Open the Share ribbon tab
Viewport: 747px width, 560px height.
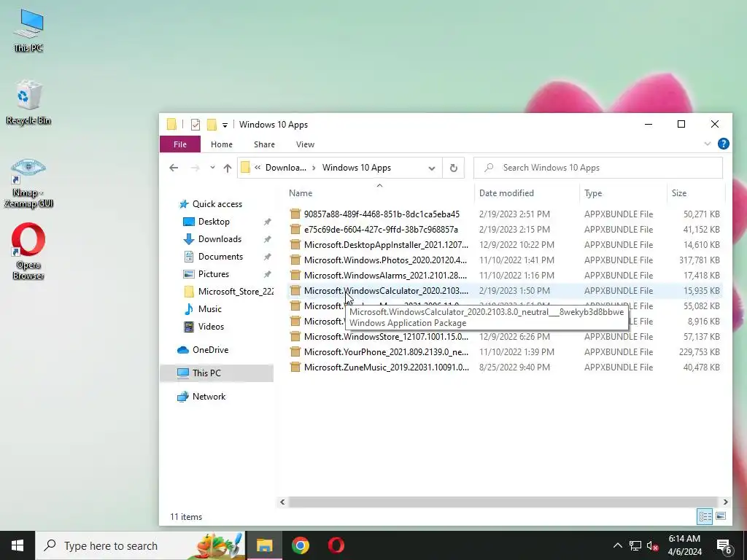264,144
